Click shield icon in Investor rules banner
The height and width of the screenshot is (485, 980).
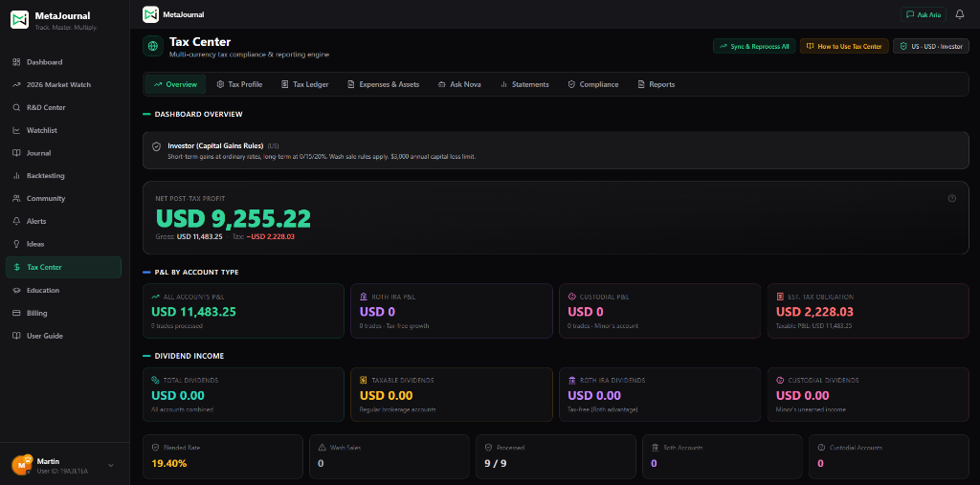[157, 146]
